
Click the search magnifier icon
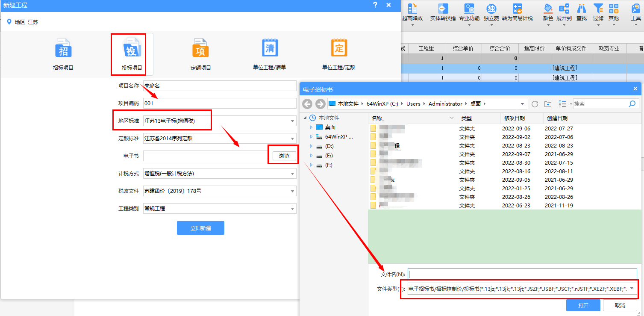[x=632, y=104]
